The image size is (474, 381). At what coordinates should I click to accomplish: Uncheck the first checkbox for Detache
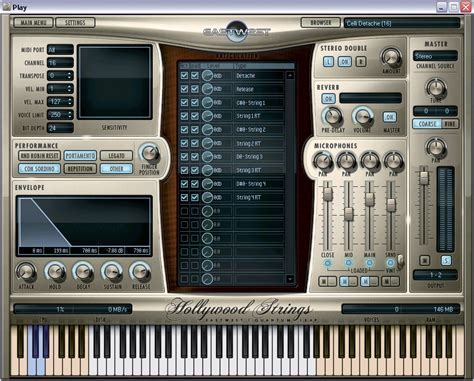click(x=184, y=76)
